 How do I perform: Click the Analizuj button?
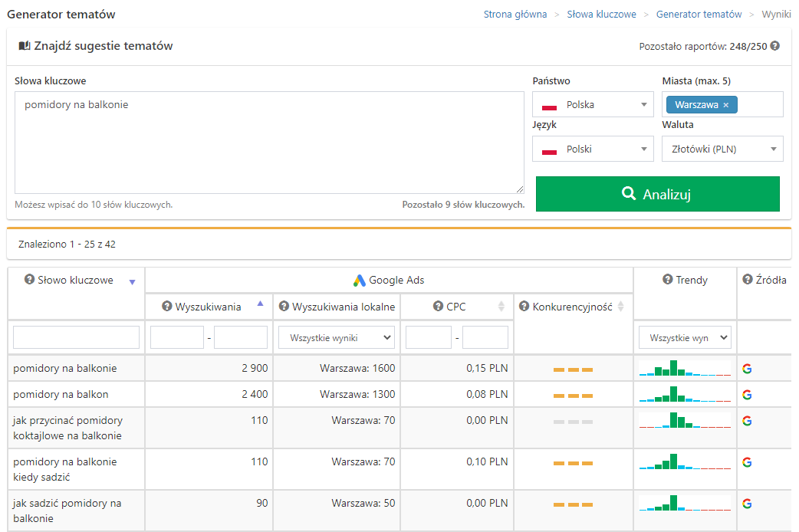tap(658, 194)
